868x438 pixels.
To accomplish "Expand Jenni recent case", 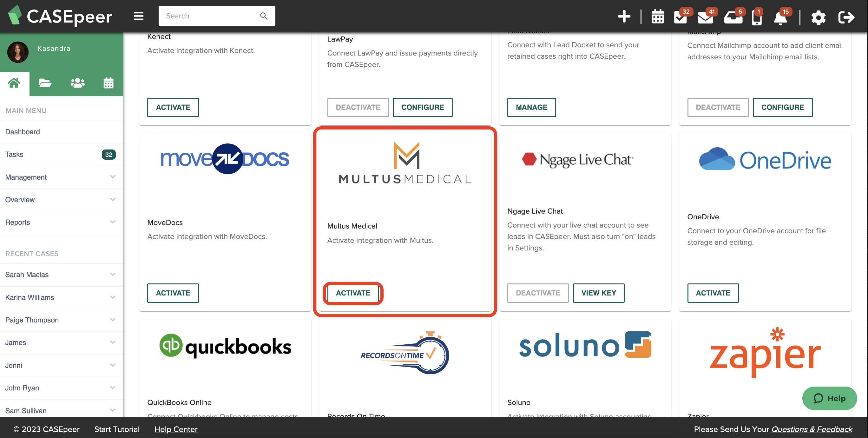I will (61, 366).
